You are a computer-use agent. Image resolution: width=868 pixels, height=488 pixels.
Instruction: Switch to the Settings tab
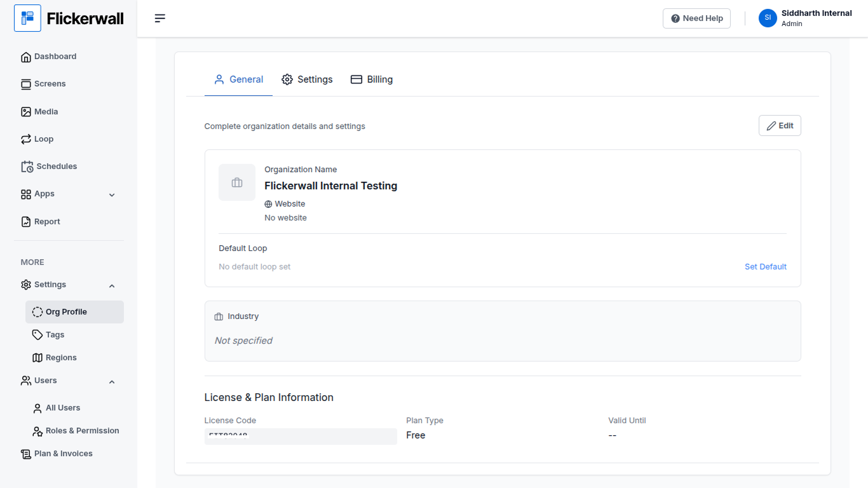[307, 80]
